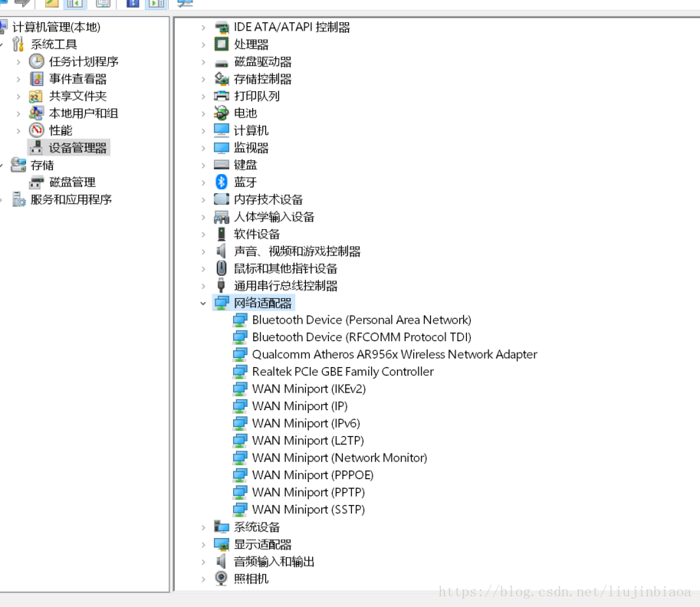The image size is (700, 607).
Task: Select WAN Miniport (Network Monitor)
Action: click(x=340, y=458)
